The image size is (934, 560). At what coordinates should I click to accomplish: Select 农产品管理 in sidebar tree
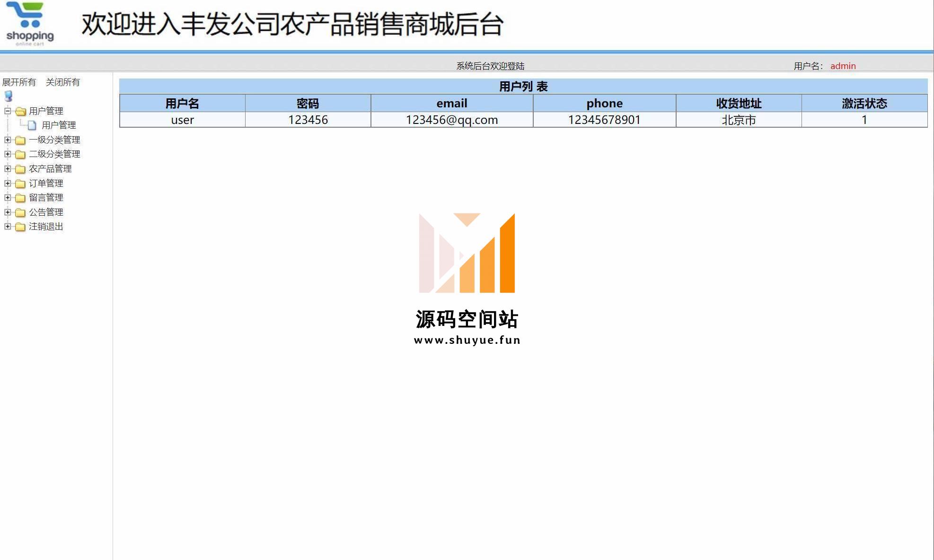(x=50, y=169)
